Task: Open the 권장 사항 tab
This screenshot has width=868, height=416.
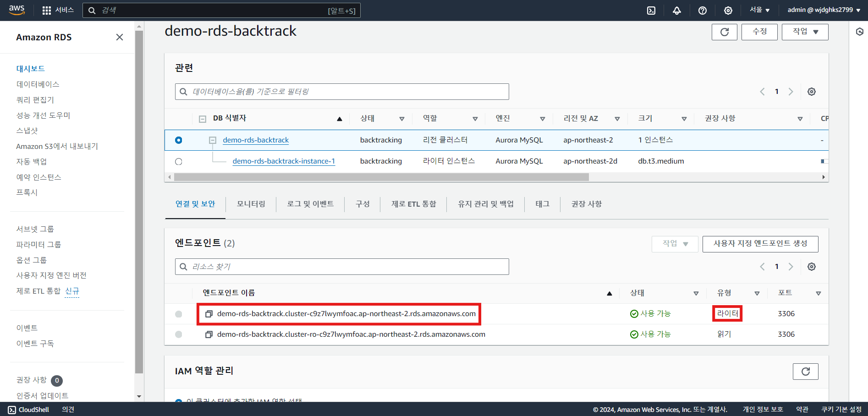Action: coord(587,204)
